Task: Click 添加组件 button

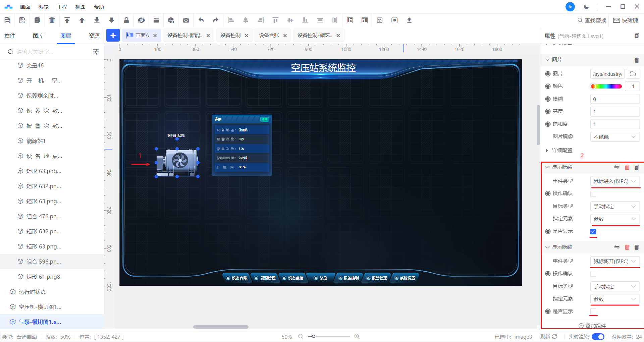Action: point(592,326)
